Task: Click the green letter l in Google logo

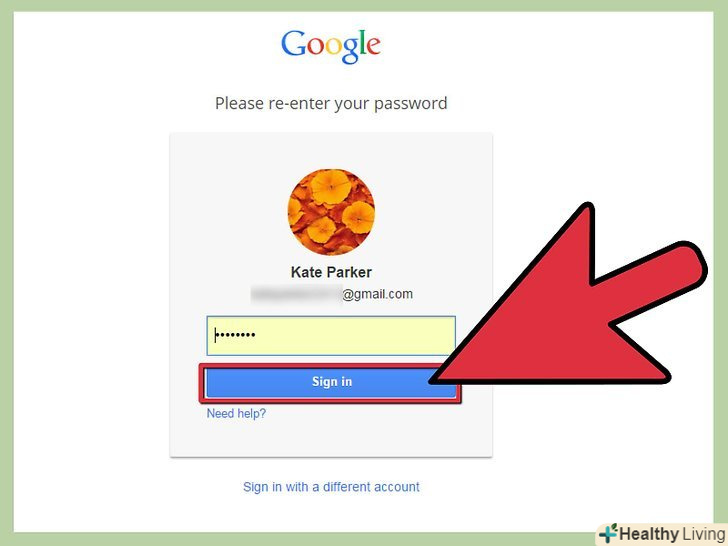Action: click(x=362, y=43)
